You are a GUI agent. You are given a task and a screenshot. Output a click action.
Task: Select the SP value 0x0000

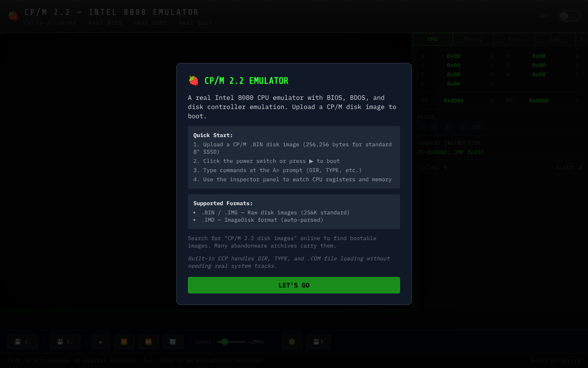[x=453, y=101]
